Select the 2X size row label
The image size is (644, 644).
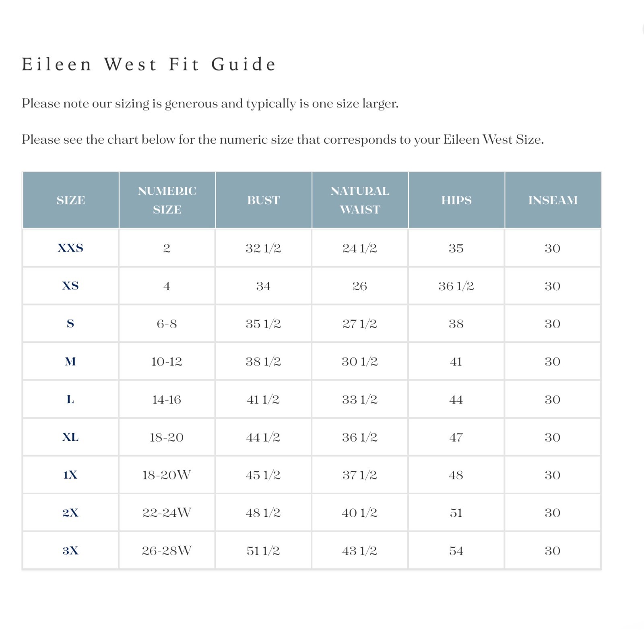point(70,513)
